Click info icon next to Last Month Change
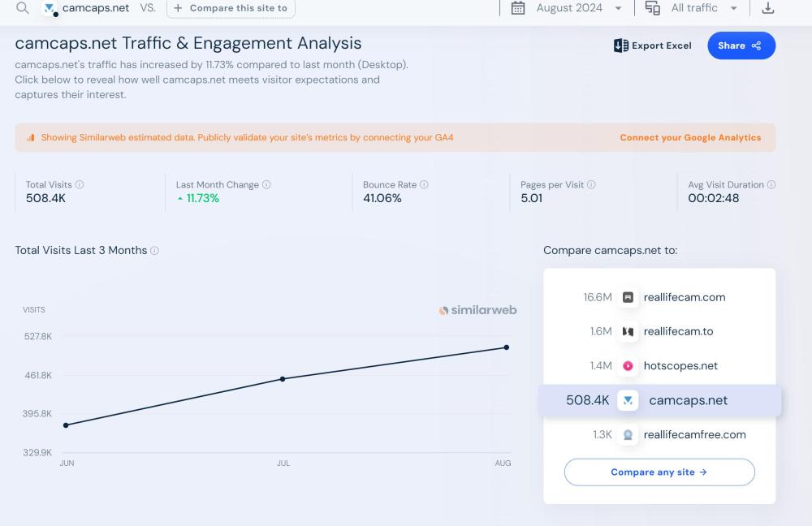The image size is (812, 526). tap(266, 185)
